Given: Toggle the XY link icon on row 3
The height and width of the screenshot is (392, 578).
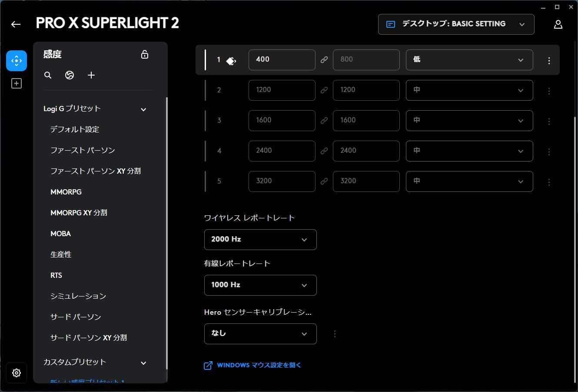Looking at the screenshot, I should pos(324,121).
